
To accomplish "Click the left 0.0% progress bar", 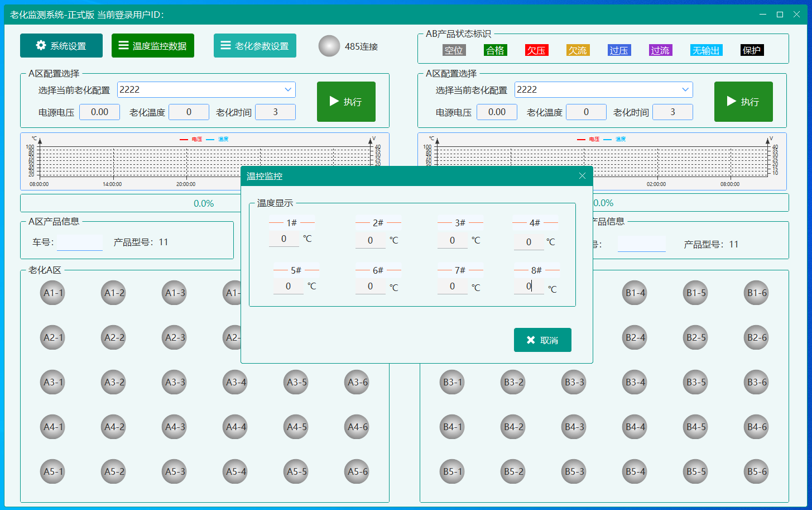I will click(x=204, y=203).
